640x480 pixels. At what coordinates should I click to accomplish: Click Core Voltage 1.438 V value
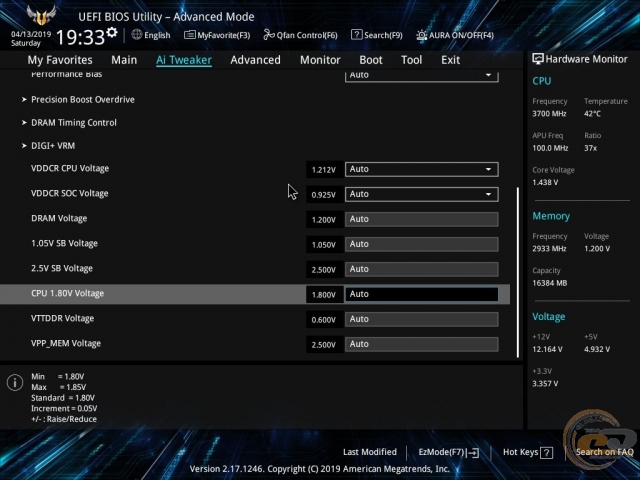click(545, 182)
